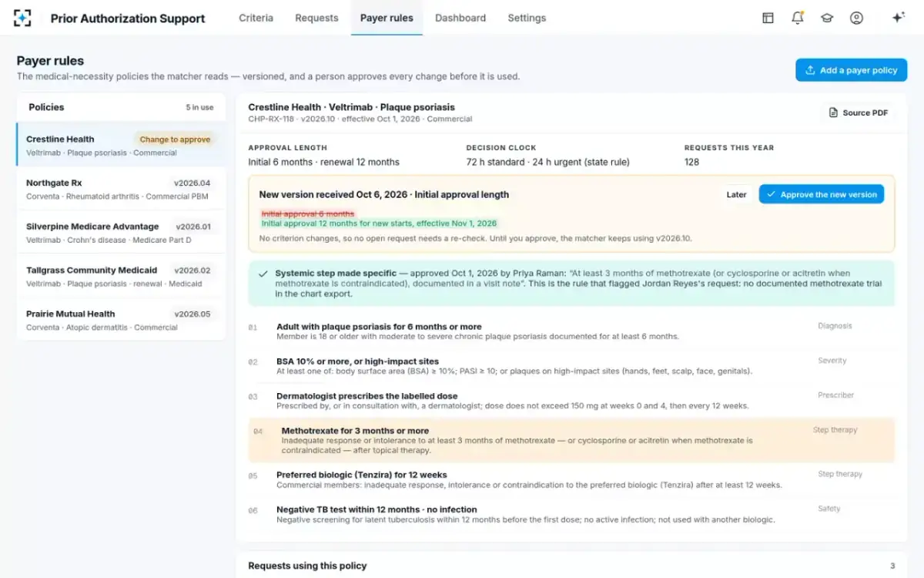Open the Settings tab
Viewport: 924px width, 578px height.
(527, 18)
